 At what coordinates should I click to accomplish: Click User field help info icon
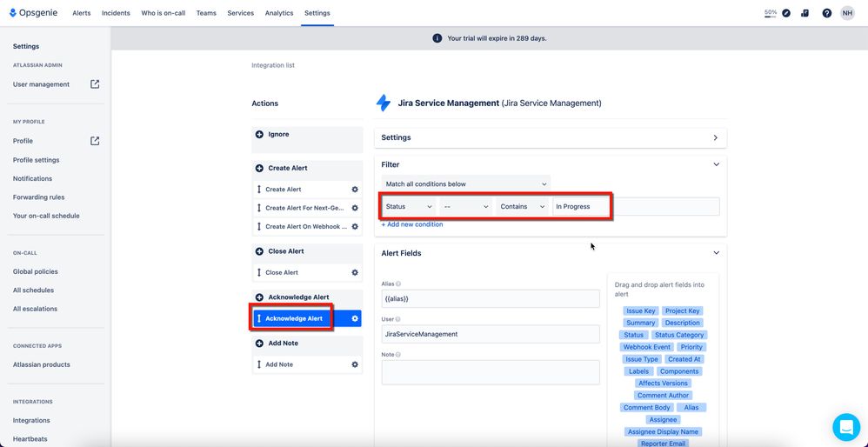[x=398, y=319]
